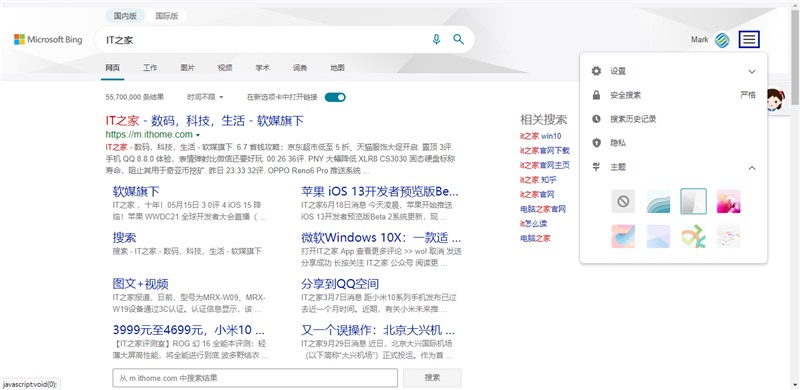Click the Mark username text
Image resolution: width=800 pixels, height=390 pixels.
[x=699, y=39]
